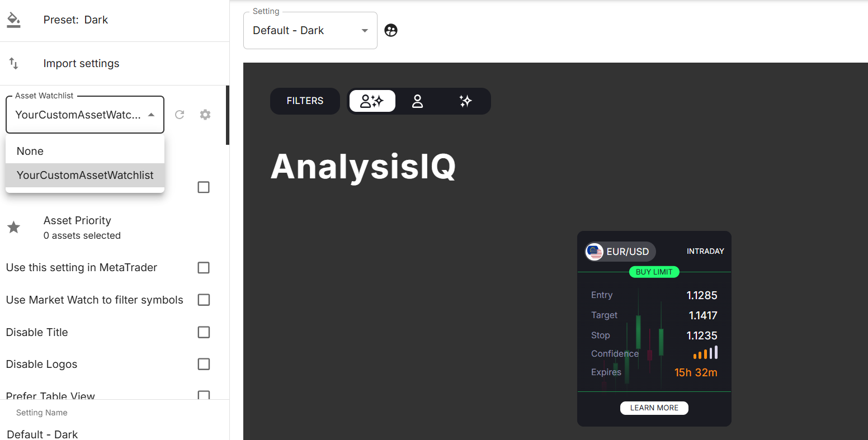Click the Use this setting in MetaTrader label

[82, 268]
